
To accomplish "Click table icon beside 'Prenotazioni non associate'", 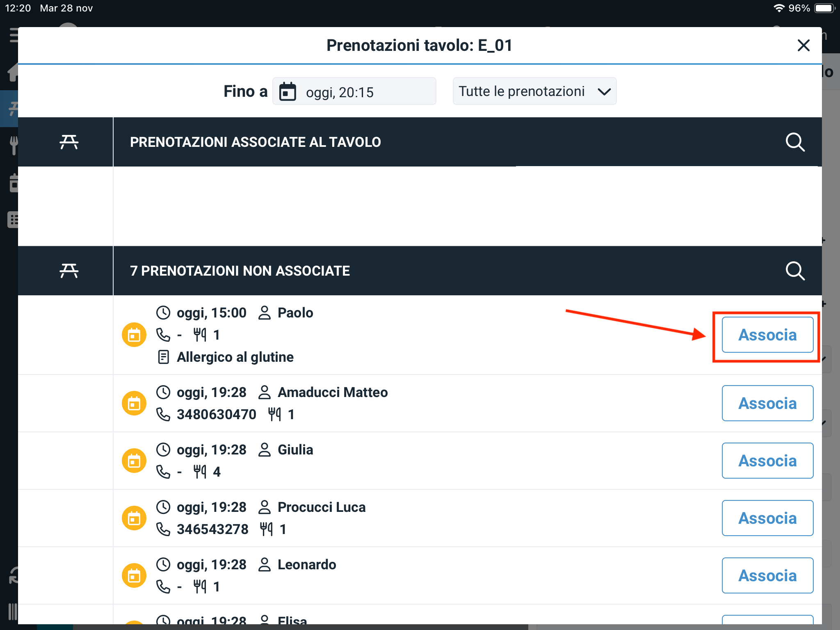I will tap(69, 271).
